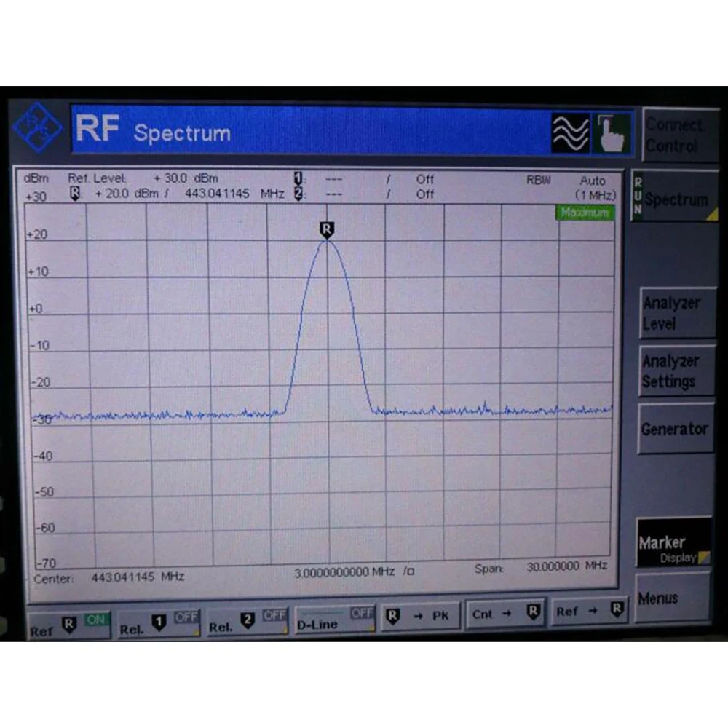Click the green Maximum trace mode label
The width and height of the screenshot is (728, 728).
tap(585, 213)
